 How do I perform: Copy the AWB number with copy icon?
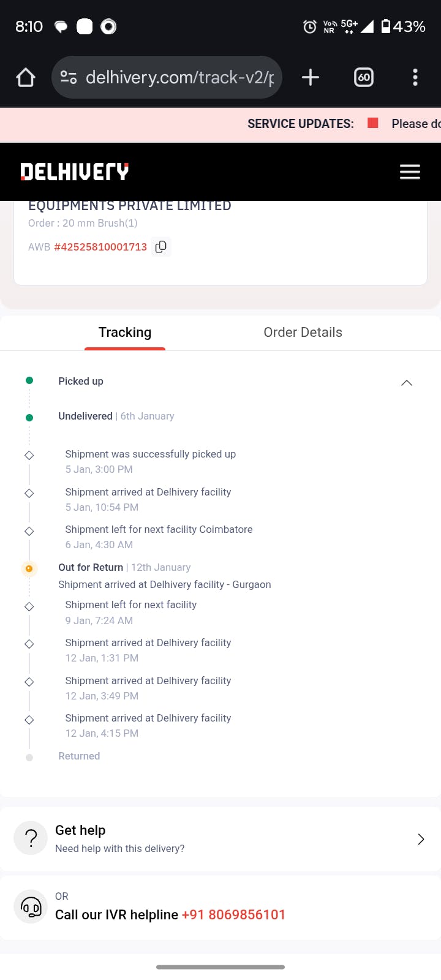click(161, 247)
